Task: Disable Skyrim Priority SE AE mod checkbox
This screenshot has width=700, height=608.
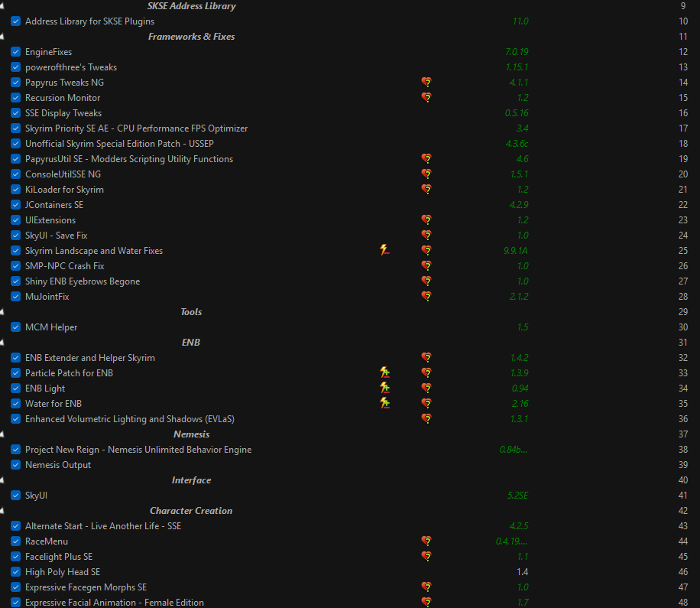Action: [15, 128]
